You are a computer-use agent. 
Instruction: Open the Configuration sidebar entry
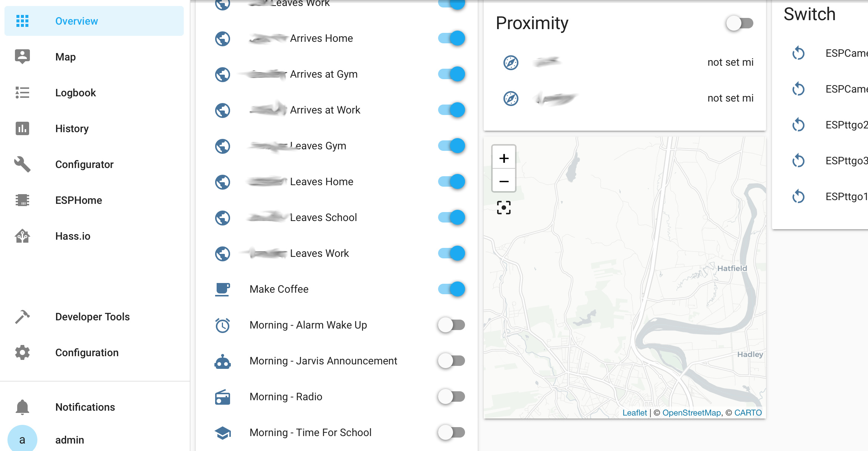pyautogui.click(x=23, y=352)
